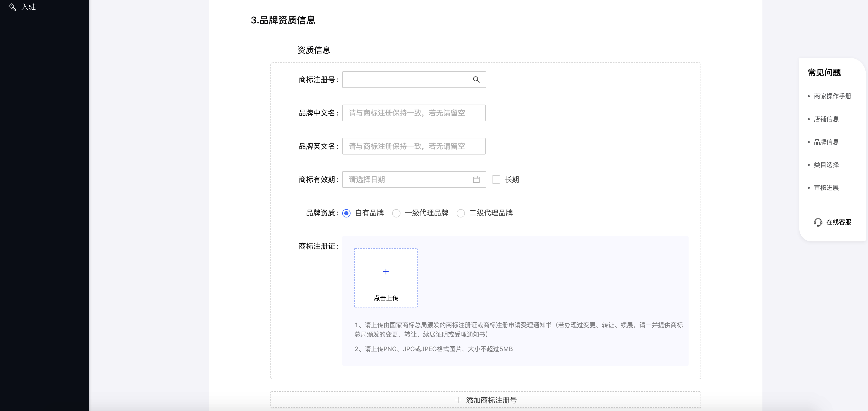Select the 一级代理品牌 radio button
The width and height of the screenshot is (868, 411).
pos(396,213)
